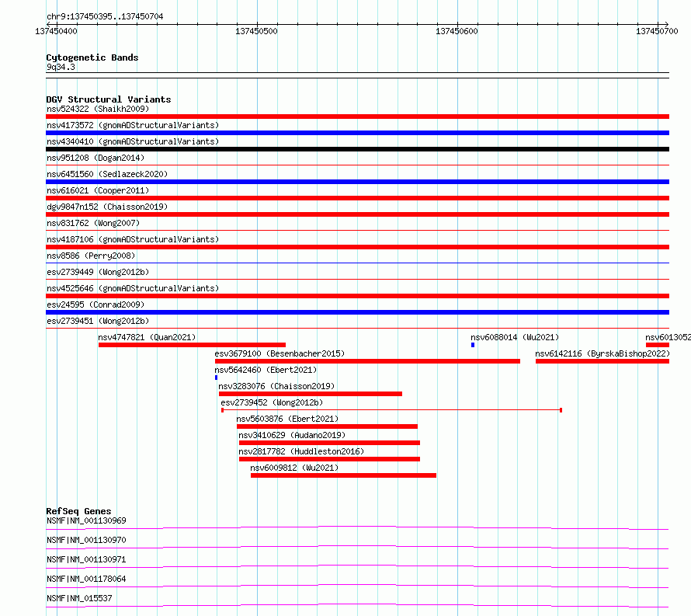
Task: Click the nsv5642460 (Ebert2021) label
Action: tap(266, 370)
